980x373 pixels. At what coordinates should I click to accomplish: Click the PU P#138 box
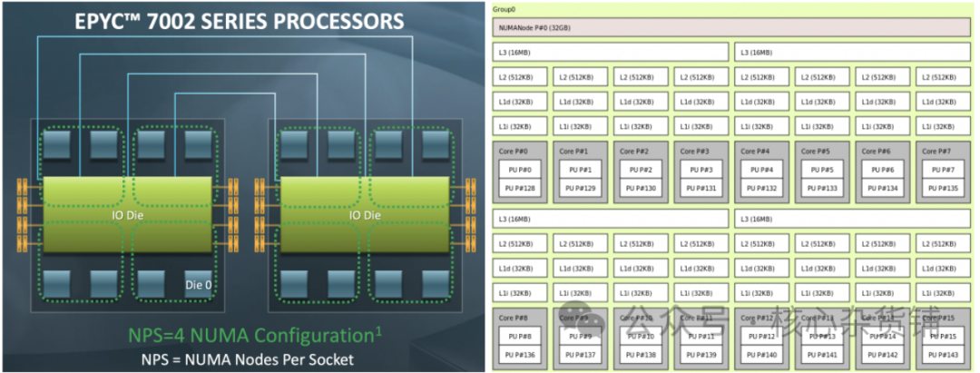(x=641, y=355)
